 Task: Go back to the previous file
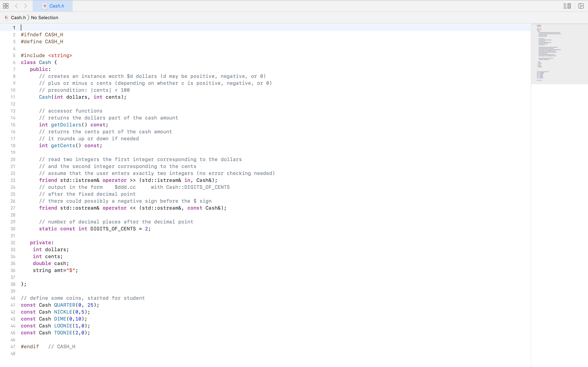pos(17,6)
